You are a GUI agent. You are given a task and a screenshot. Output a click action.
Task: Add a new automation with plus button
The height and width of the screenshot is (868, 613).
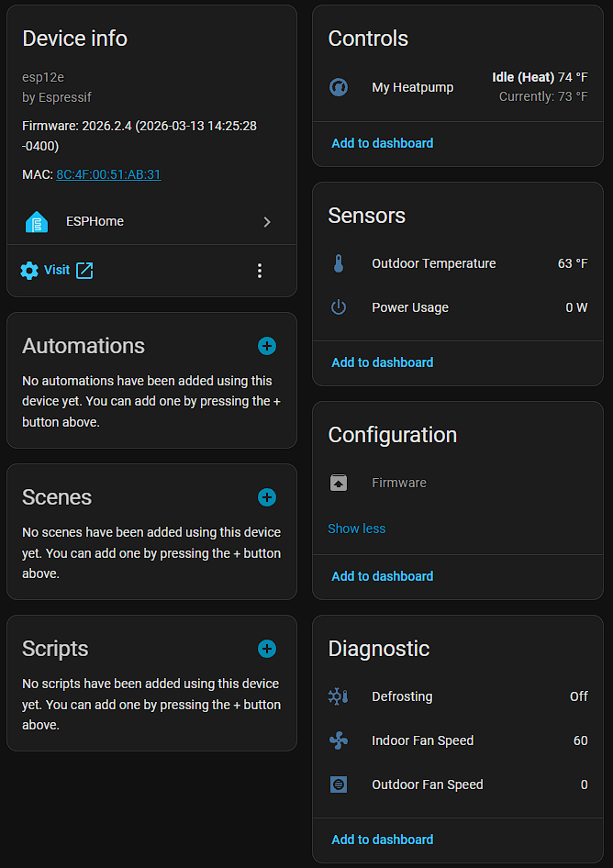click(267, 346)
